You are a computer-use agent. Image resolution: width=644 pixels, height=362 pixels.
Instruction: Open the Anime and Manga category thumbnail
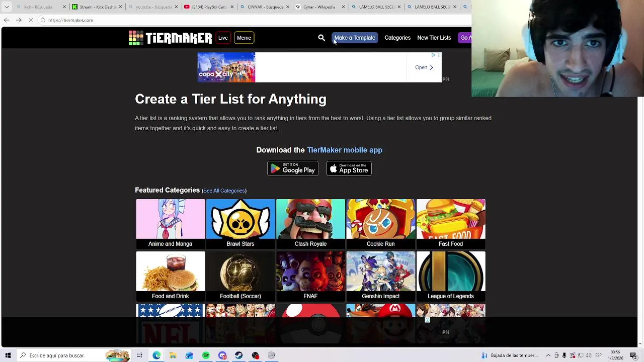170,224
